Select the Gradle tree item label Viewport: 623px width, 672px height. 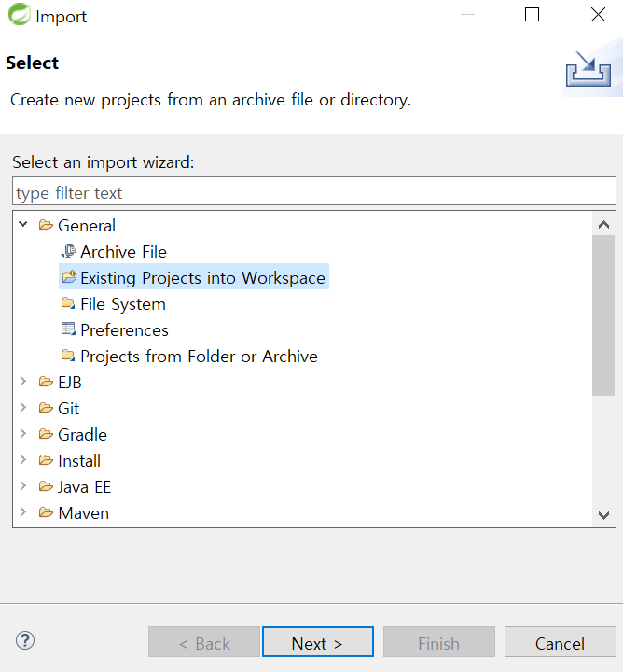click(82, 435)
